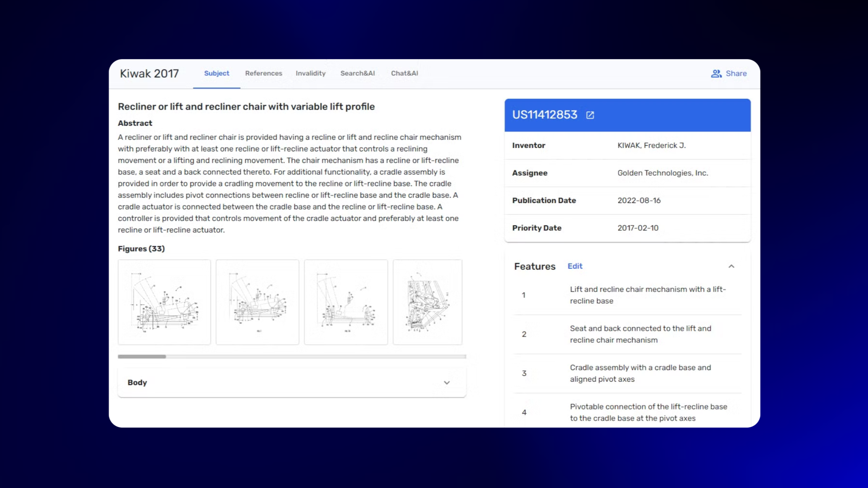
Task: Collapse the Features section chevron
Action: point(731,266)
